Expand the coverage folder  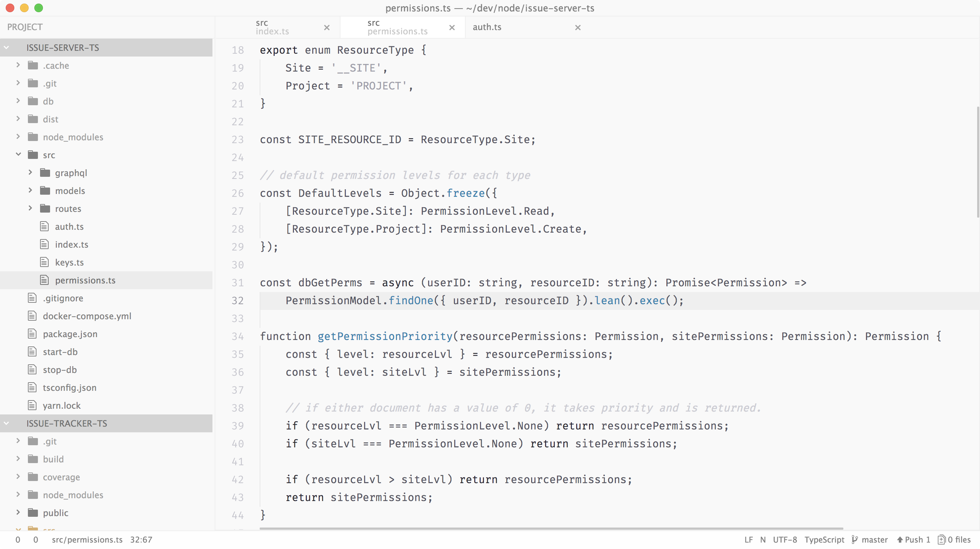pyautogui.click(x=18, y=477)
